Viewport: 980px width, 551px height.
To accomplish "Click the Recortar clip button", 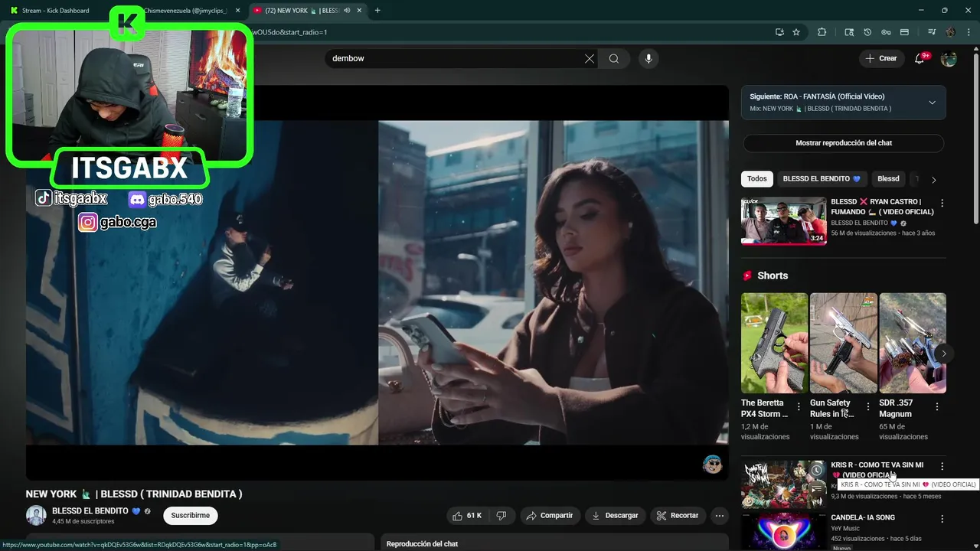I will click(678, 516).
